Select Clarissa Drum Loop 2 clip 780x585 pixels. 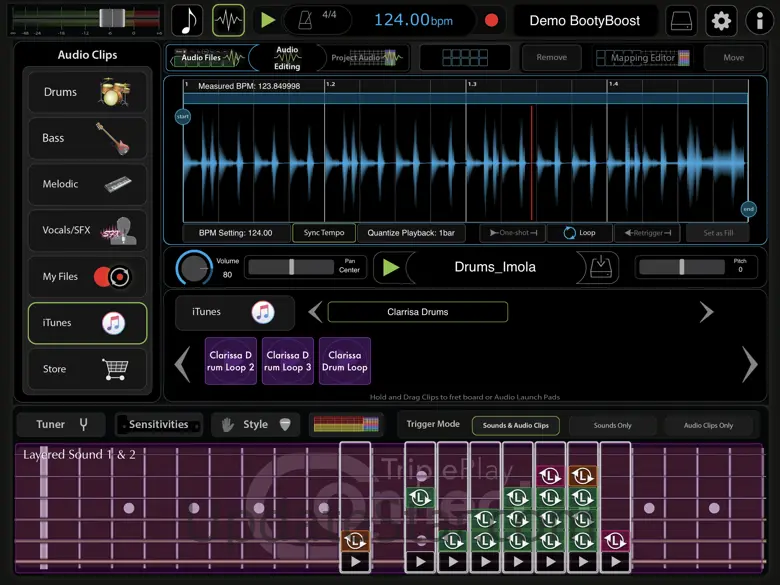pyautogui.click(x=231, y=361)
